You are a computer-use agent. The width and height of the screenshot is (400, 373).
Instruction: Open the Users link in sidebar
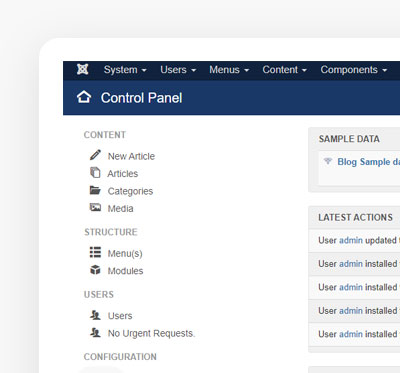click(120, 316)
